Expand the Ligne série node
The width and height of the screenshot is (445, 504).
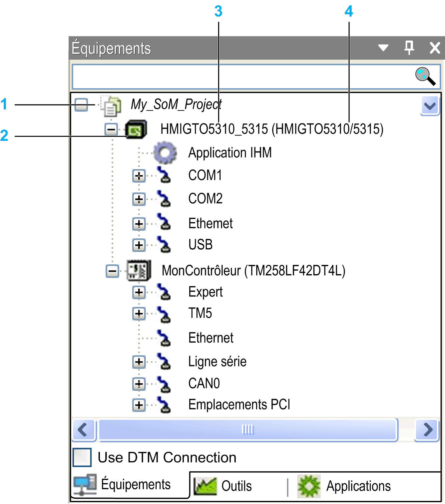139,362
